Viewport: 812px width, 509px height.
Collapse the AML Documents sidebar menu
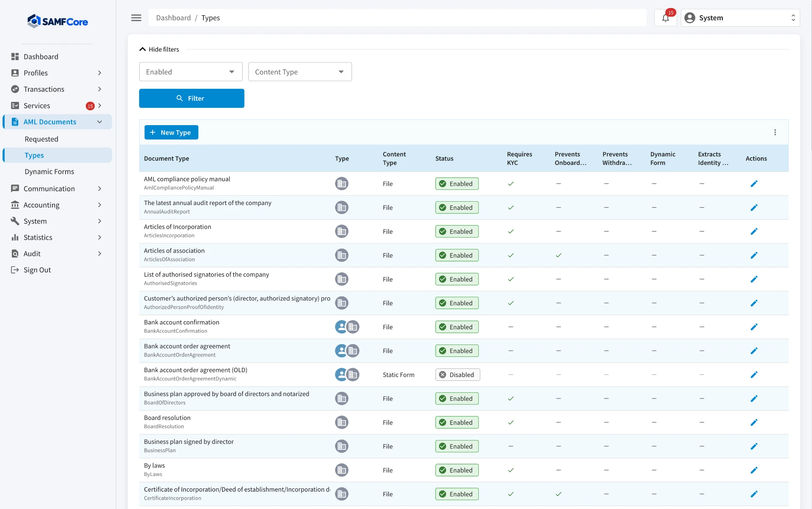58,122
